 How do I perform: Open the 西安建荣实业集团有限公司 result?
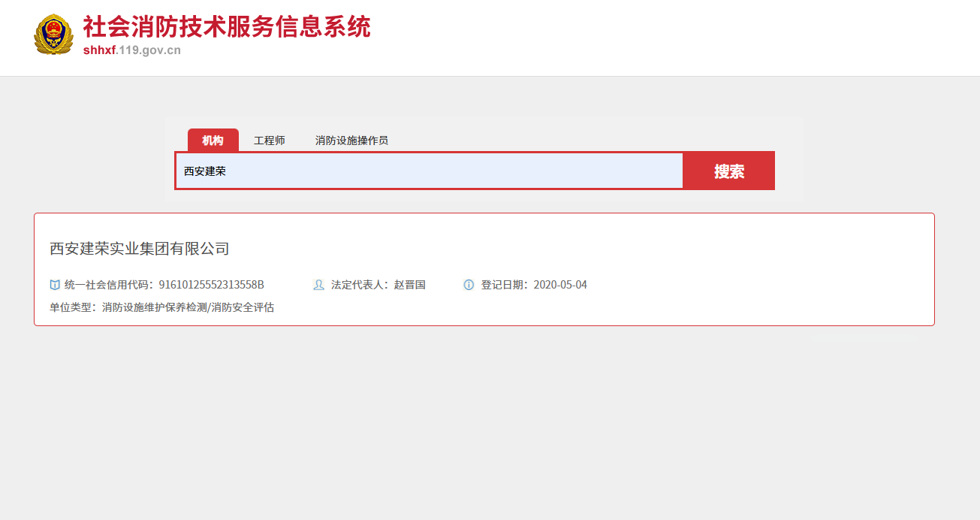(x=139, y=249)
